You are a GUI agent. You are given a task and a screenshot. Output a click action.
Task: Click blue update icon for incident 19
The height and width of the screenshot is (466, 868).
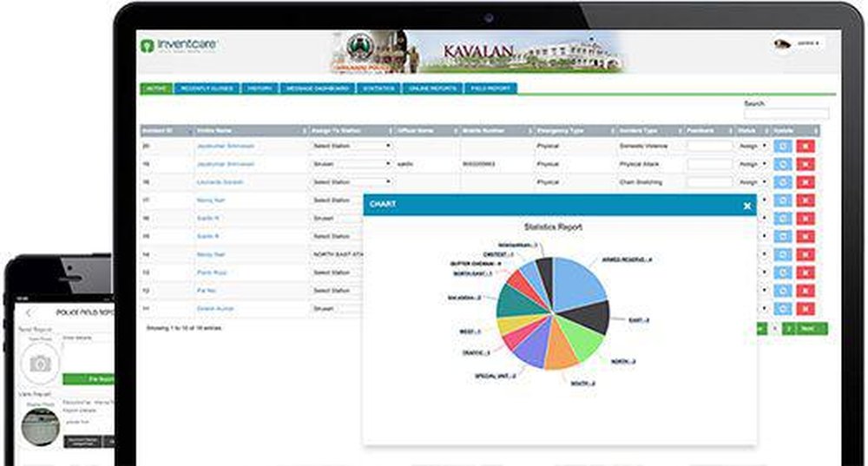click(782, 164)
